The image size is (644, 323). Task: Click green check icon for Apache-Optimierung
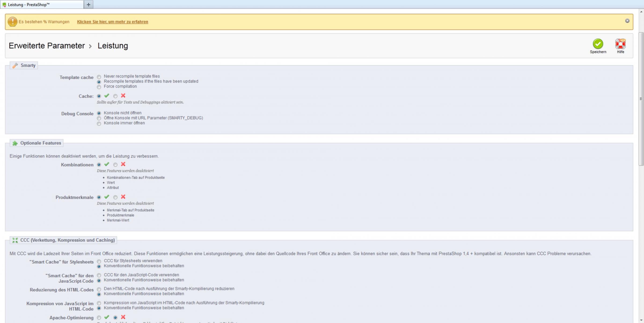click(x=107, y=317)
